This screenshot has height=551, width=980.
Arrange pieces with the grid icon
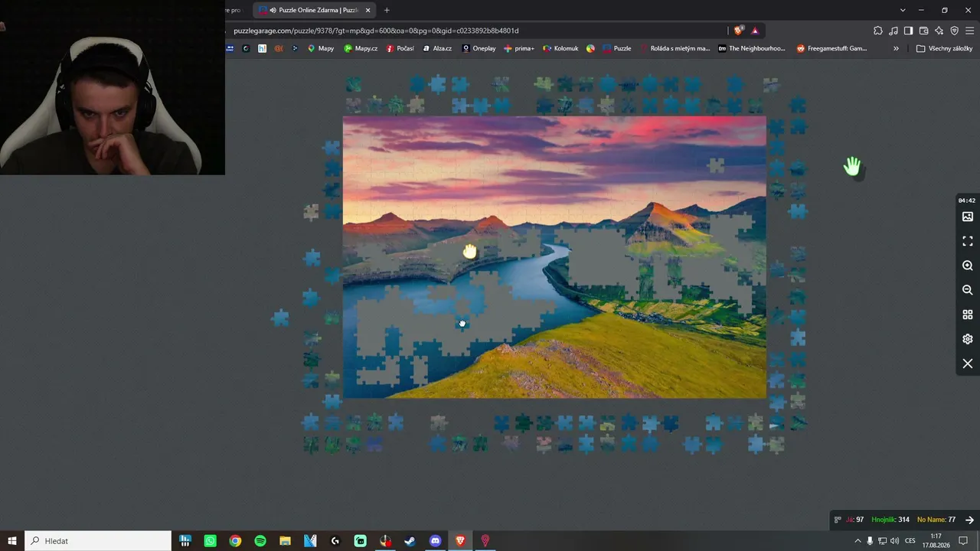click(x=968, y=315)
